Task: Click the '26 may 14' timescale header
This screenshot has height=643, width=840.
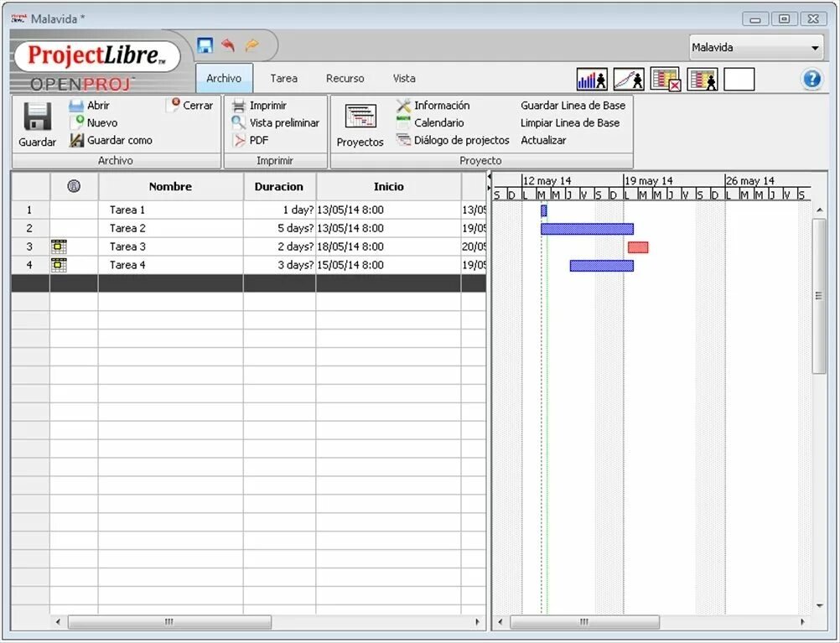Action: coord(750,180)
